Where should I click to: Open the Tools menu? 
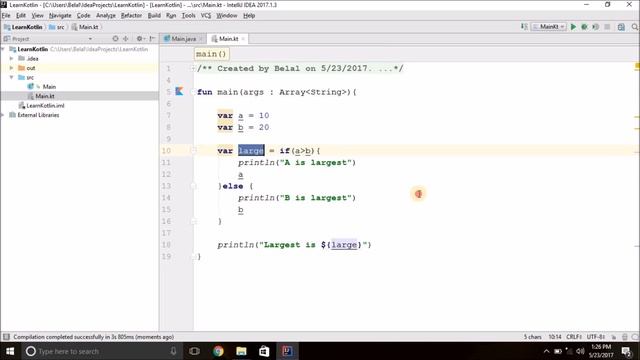pos(188,16)
